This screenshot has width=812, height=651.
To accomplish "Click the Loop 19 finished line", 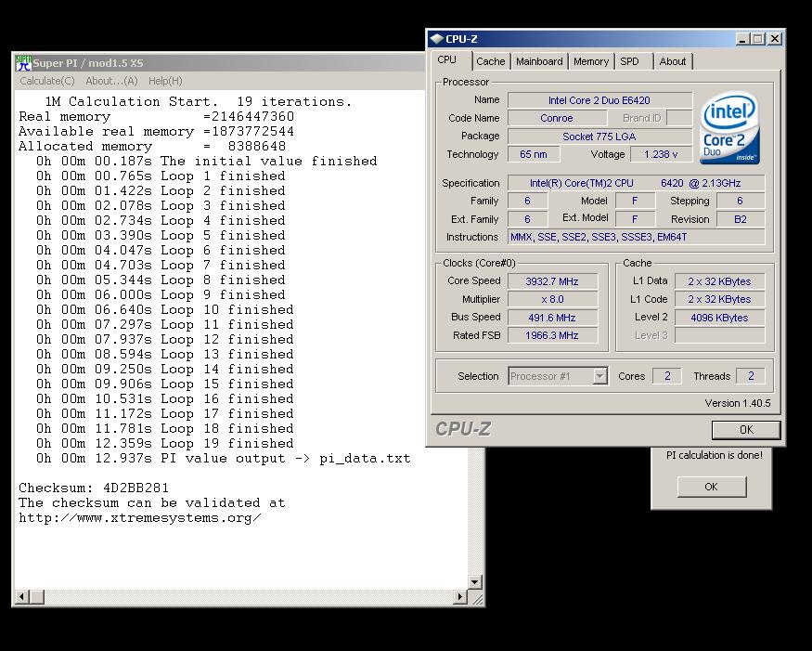I will click(x=164, y=443).
